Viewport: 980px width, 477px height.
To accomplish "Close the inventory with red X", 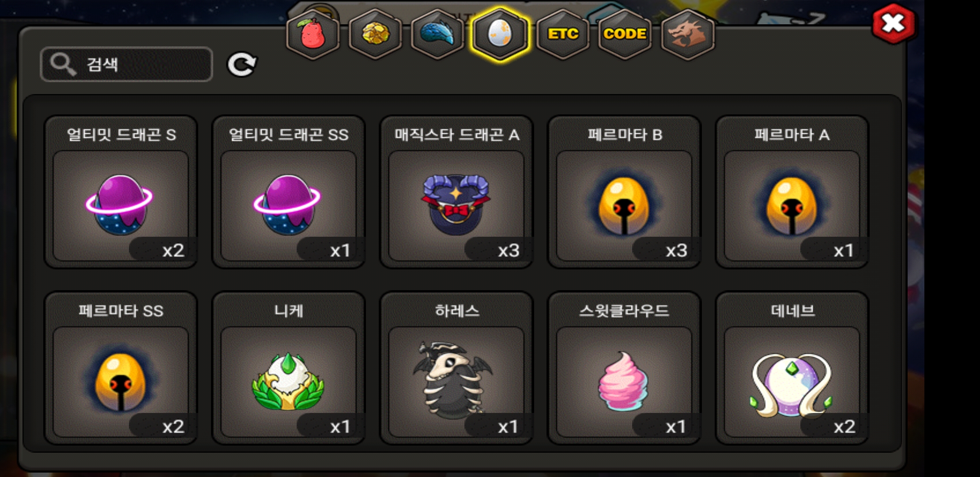I will point(893,23).
